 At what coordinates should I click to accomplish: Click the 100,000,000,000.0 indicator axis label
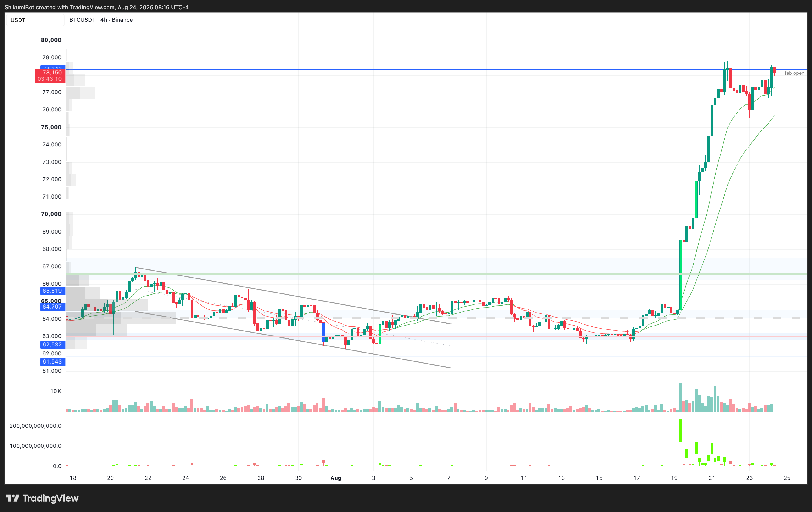click(x=35, y=446)
